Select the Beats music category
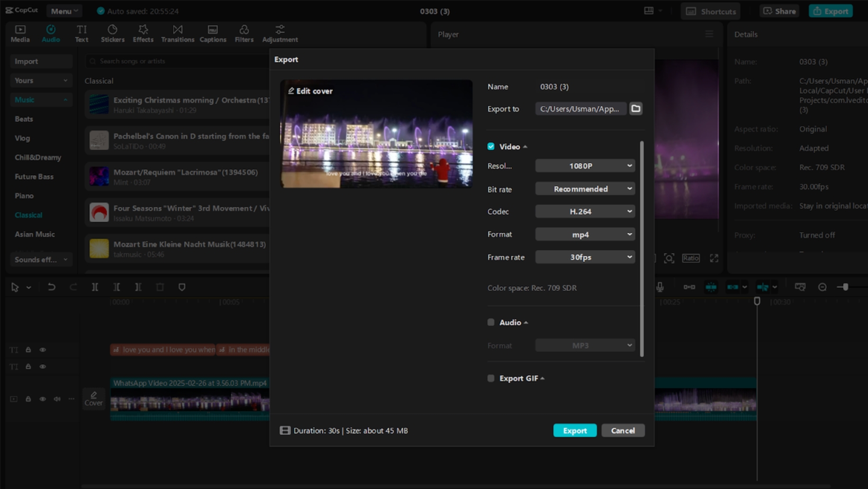 point(24,119)
